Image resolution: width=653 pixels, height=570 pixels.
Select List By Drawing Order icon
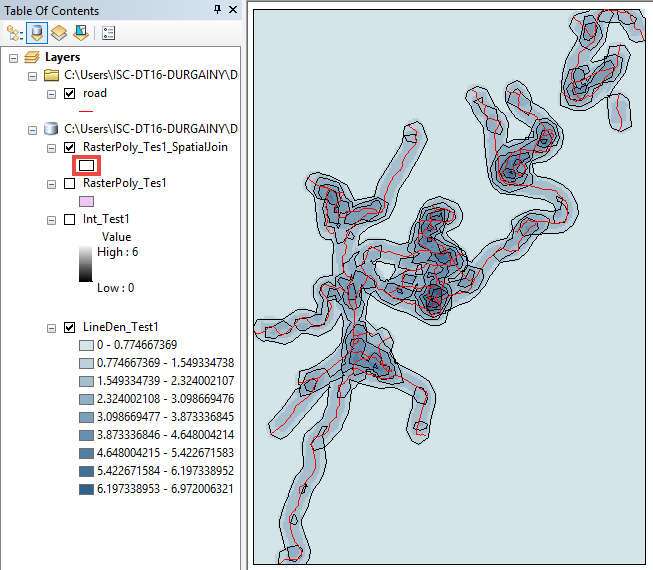click(x=15, y=33)
